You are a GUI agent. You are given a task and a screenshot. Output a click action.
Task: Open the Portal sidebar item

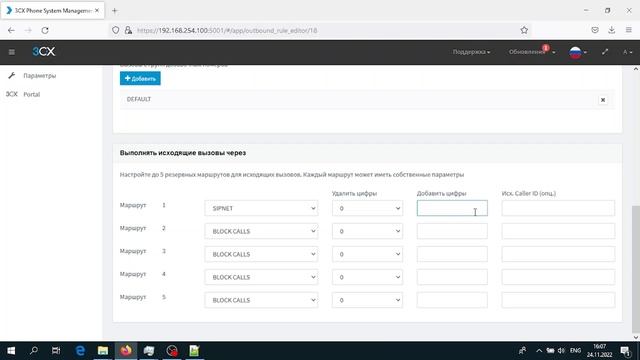coord(31,94)
